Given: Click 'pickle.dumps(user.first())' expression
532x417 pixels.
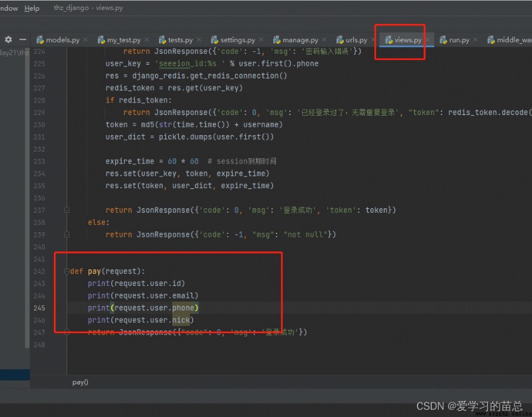Looking at the screenshot, I should pos(216,137).
